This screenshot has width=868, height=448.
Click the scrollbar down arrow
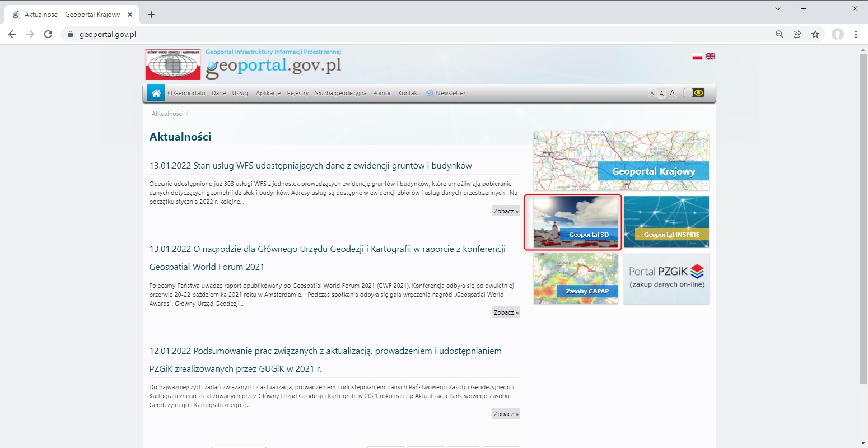coord(863,444)
